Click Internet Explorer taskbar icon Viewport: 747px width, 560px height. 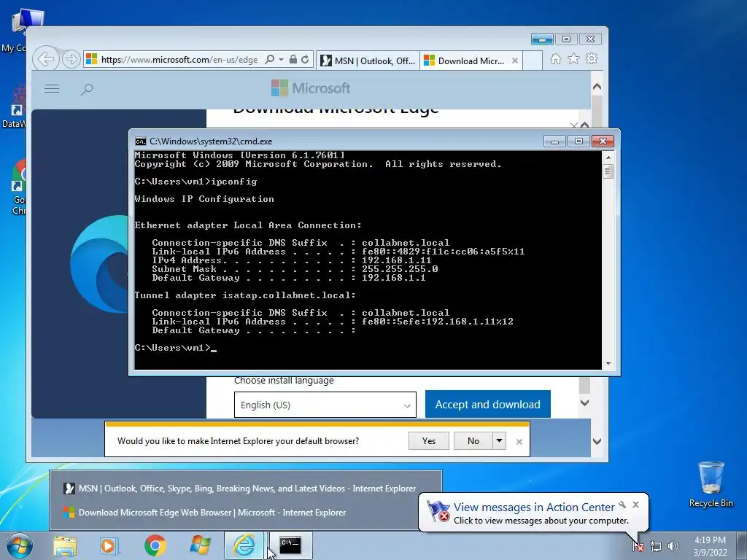pos(244,545)
